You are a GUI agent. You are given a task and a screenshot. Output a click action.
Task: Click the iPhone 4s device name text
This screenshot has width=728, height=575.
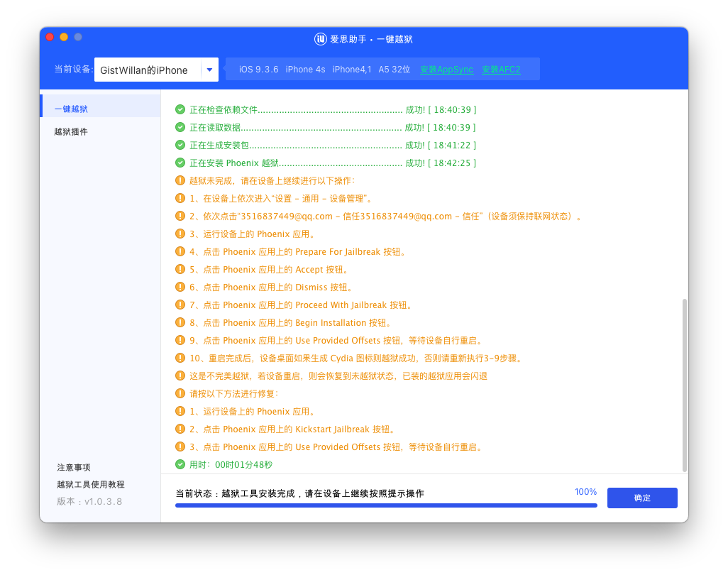tap(306, 69)
